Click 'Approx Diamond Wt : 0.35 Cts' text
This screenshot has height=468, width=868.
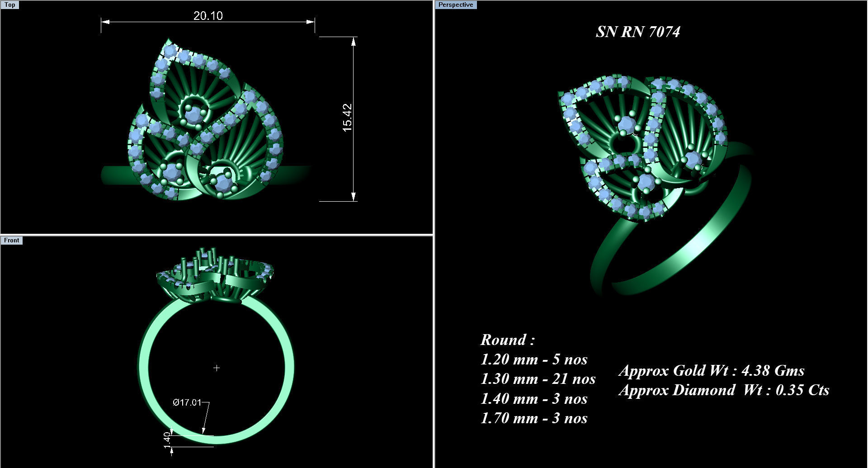(724, 390)
